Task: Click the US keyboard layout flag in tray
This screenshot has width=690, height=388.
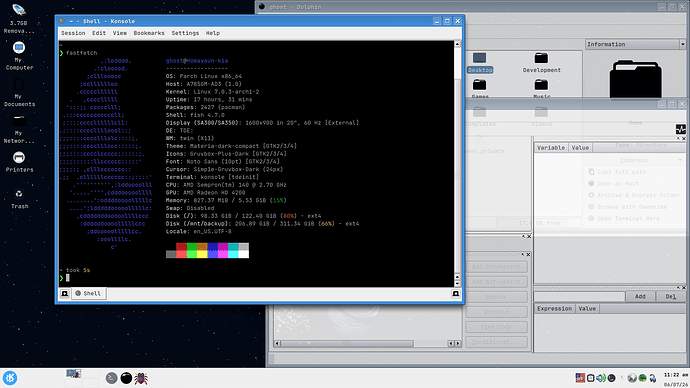Action: tap(580, 378)
